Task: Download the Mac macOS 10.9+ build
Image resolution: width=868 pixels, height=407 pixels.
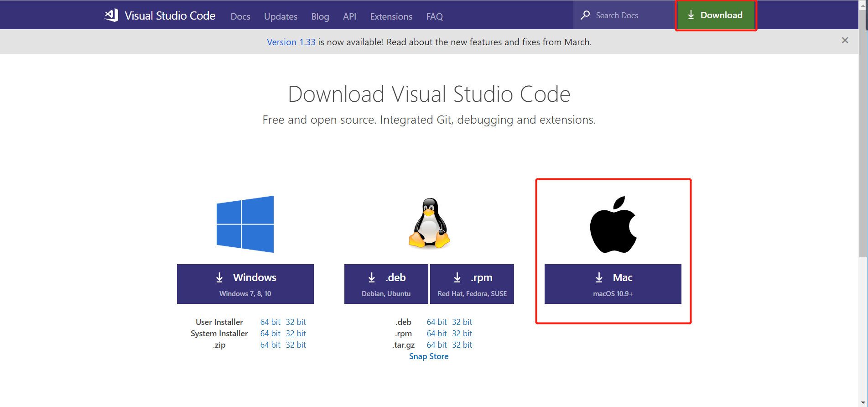Action: pos(613,284)
